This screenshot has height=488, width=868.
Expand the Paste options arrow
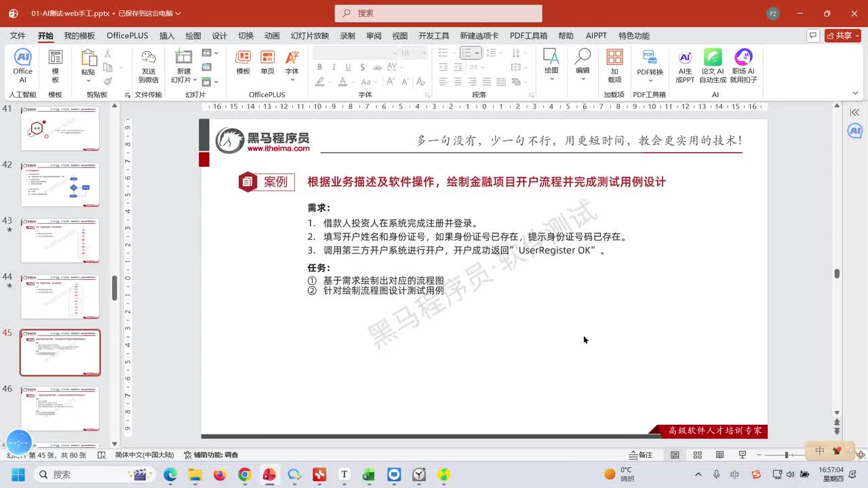tap(89, 79)
